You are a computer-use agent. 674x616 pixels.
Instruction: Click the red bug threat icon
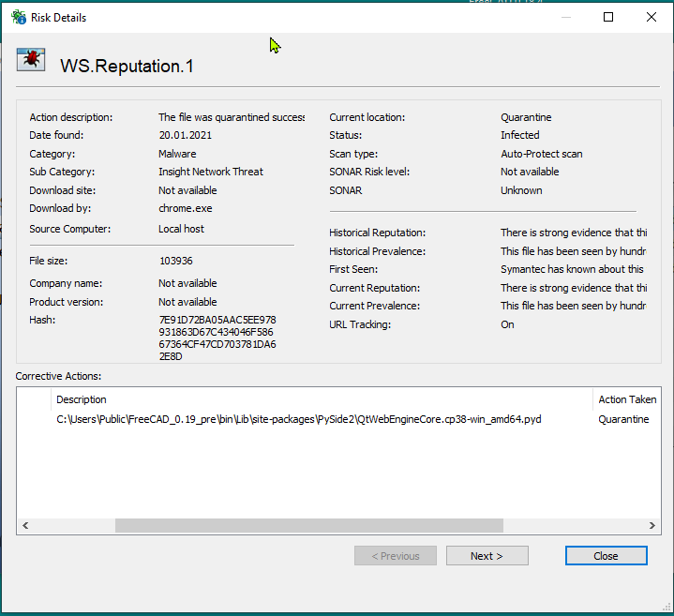point(31,62)
